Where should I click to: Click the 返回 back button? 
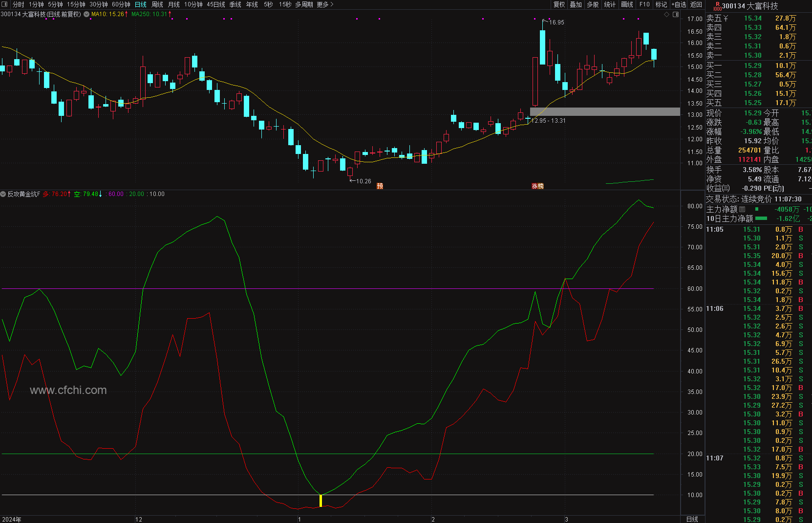coord(696,4)
